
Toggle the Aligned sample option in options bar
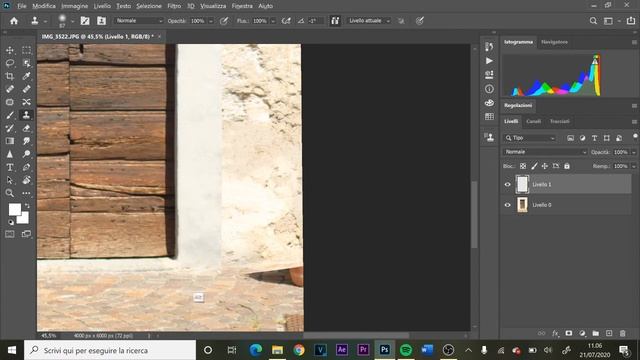click(x=335, y=21)
